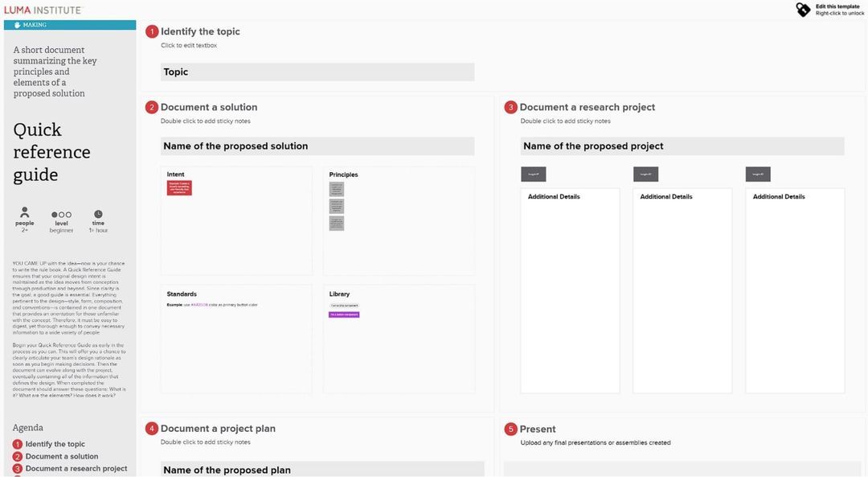Select the Name of the proposed project field
Viewport: 868px width, 477px height.
point(682,146)
